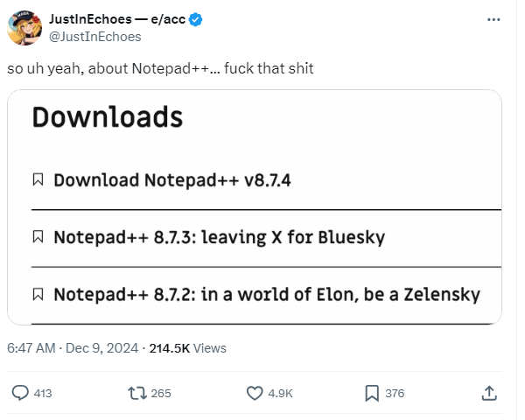Click the JustInEchoes profile avatar
The image size is (525, 420).
[x=25, y=27]
